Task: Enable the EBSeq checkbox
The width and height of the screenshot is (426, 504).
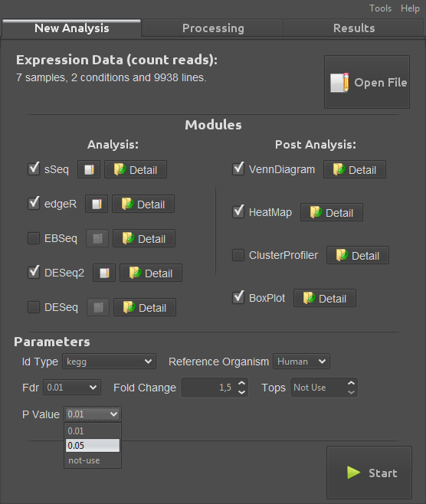Action: tap(34, 238)
